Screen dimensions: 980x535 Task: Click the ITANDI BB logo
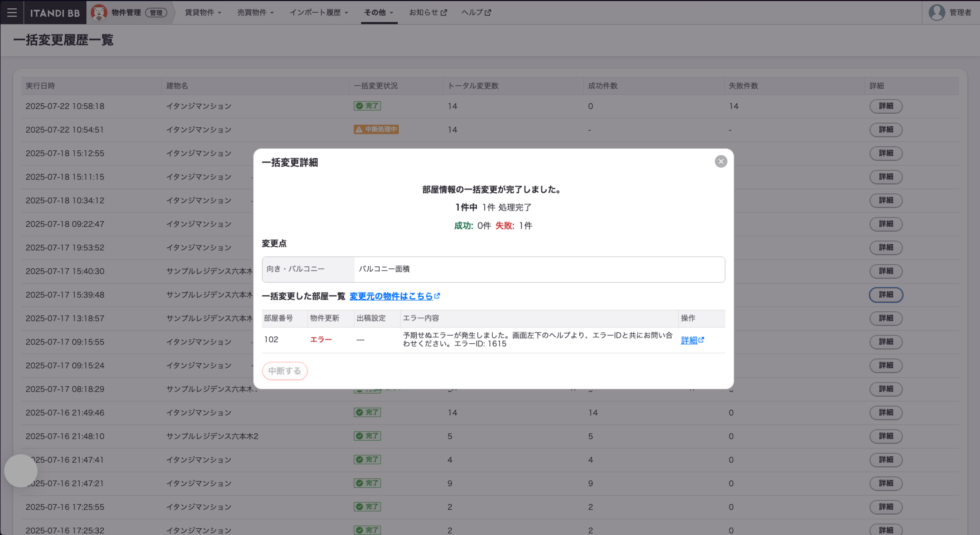tap(55, 13)
